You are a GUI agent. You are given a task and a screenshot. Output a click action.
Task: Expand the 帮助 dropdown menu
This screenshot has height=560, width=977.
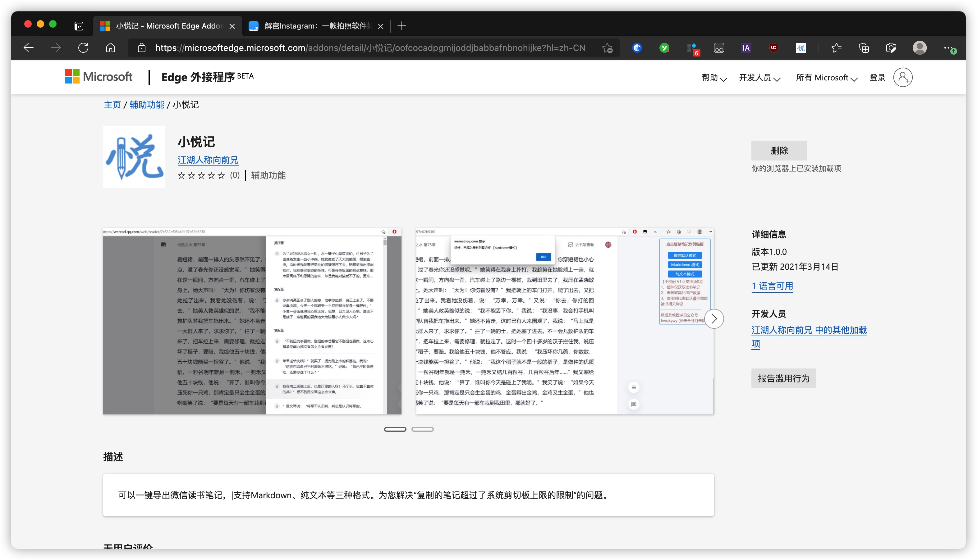(714, 78)
